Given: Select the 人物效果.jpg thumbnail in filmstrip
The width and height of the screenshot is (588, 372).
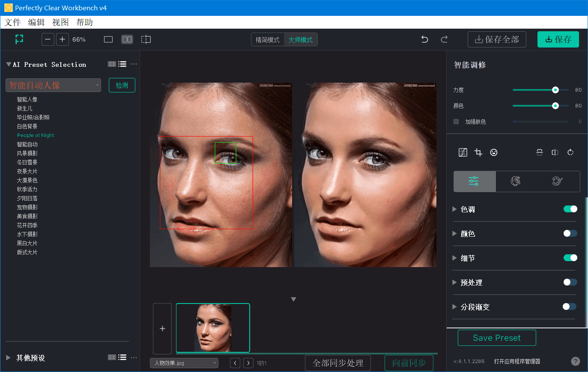Looking at the screenshot, I should tap(213, 328).
